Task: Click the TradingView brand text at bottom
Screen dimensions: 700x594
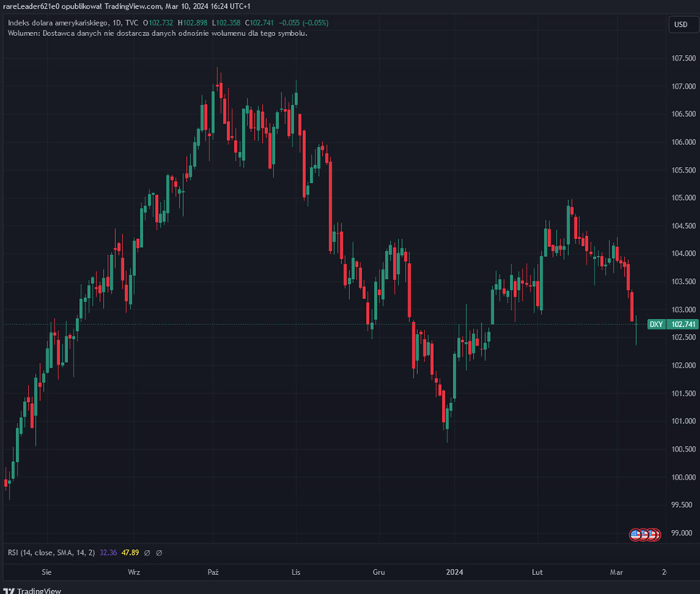Action: (40, 591)
